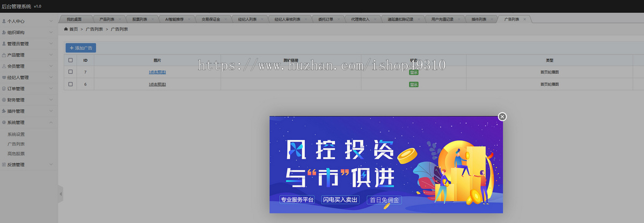Viewport: 644px width, 223px height.
Task: Check the checkbox for ad ID 6
Action: click(x=70, y=84)
